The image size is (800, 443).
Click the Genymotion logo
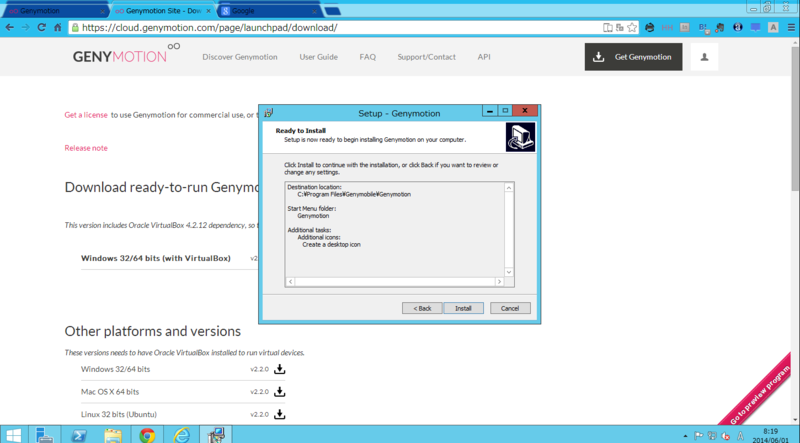(x=126, y=54)
